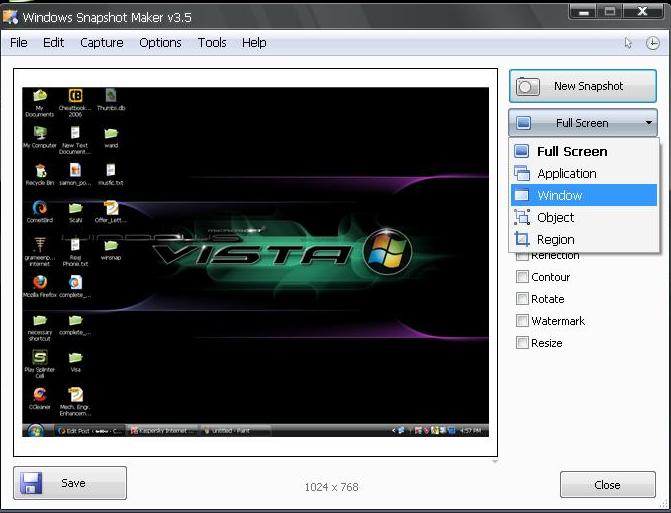
Task: Click the camera icon on New Snapshot
Action: [x=527, y=86]
